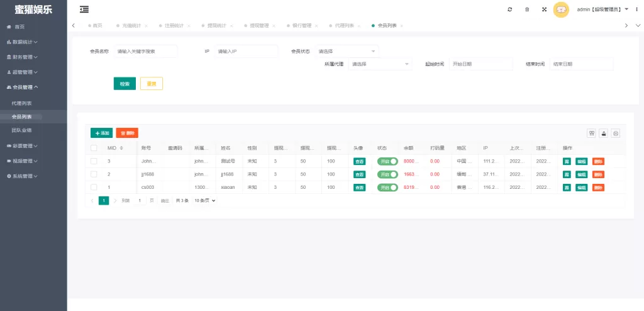Screen dimensions: 644x311
Task: Close the 银行管理 tab
Action: click(316, 26)
